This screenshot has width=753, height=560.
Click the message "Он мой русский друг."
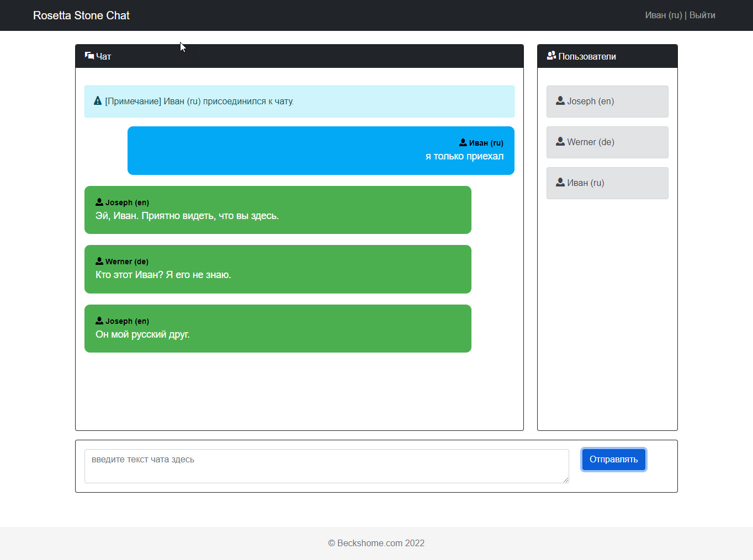142,334
